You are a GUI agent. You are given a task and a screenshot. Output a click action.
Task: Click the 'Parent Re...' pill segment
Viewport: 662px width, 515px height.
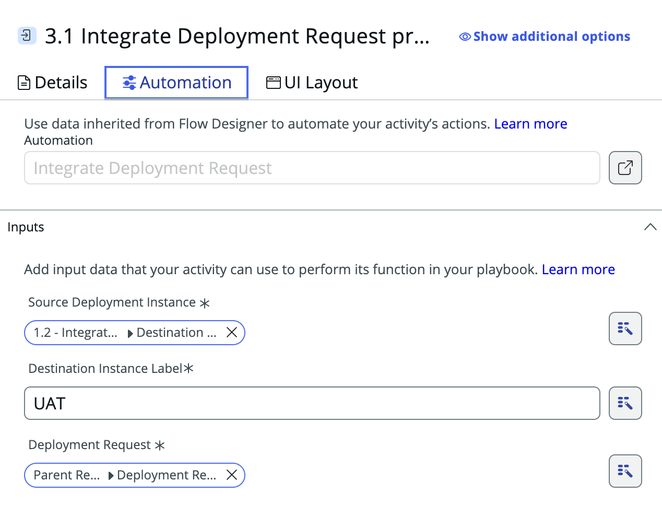[x=67, y=475]
